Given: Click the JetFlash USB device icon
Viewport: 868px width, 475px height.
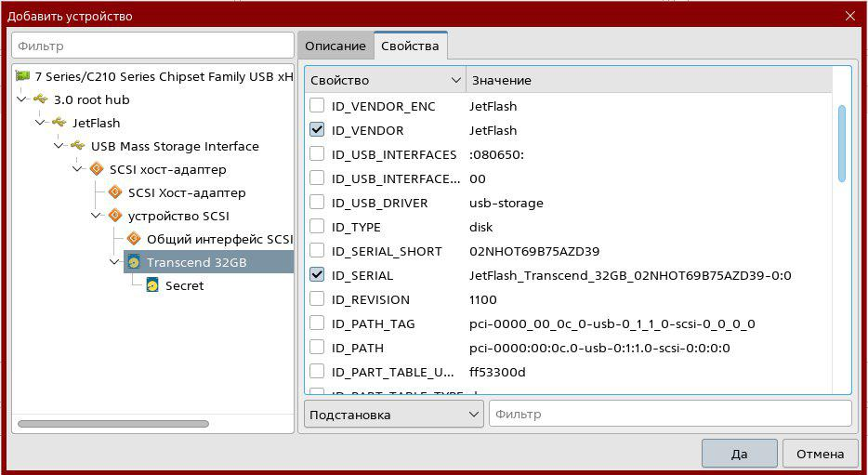Looking at the screenshot, I should [59, 123].
